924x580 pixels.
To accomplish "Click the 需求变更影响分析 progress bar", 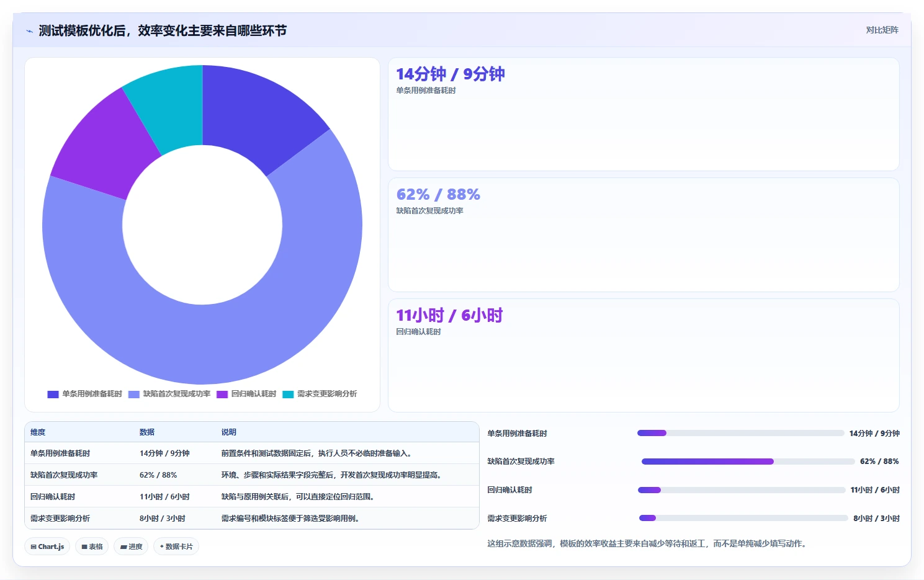I will (x=743, y=518).
